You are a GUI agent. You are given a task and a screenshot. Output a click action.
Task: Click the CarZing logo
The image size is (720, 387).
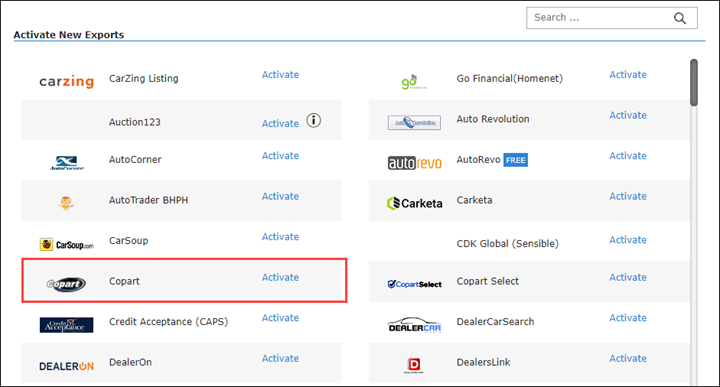click(67, 81)
